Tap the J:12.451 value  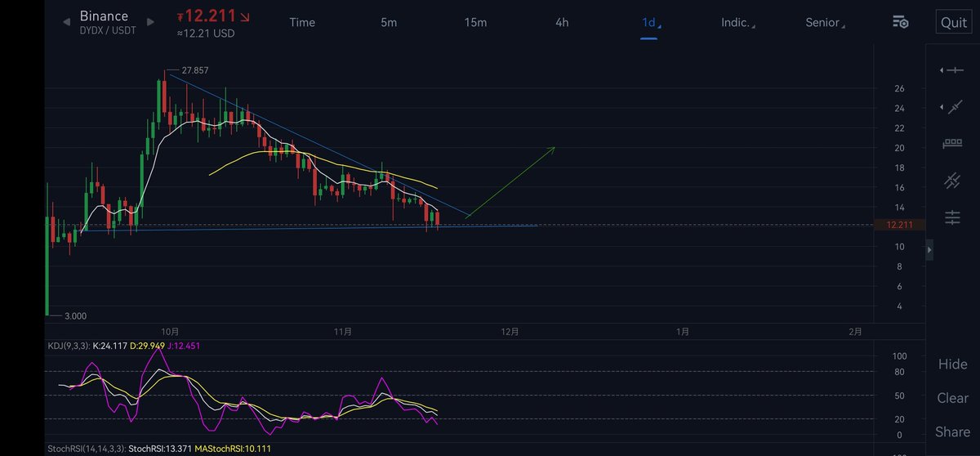(185, 346)
